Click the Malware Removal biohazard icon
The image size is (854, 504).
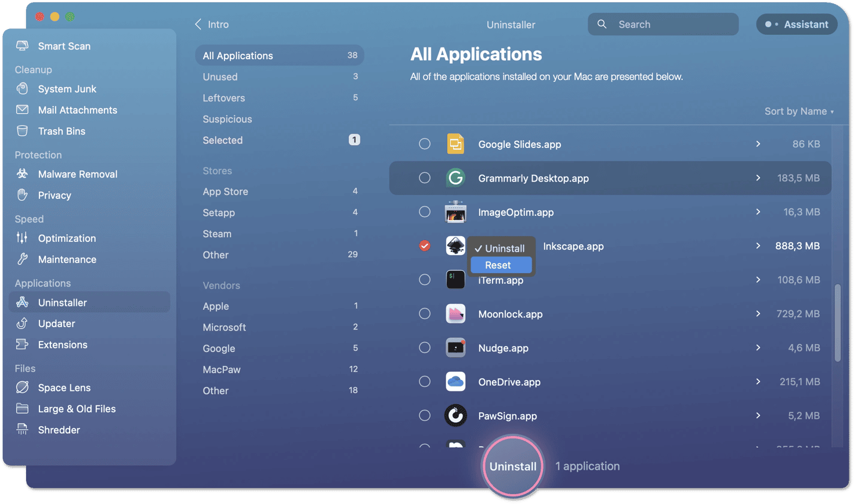[22, 174]
